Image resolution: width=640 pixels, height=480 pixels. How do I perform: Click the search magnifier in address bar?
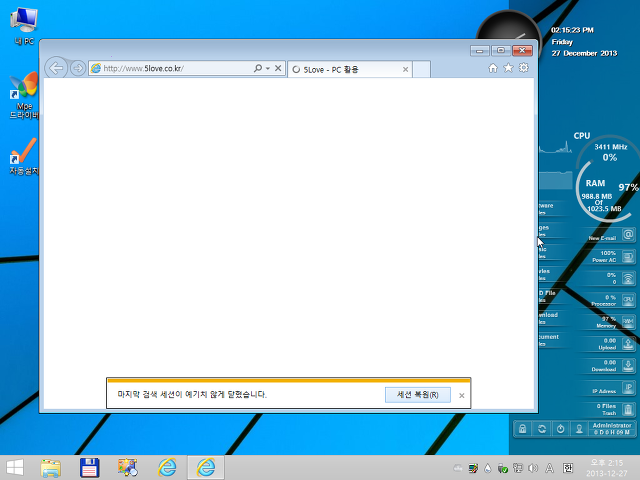[x=258, y=68]
